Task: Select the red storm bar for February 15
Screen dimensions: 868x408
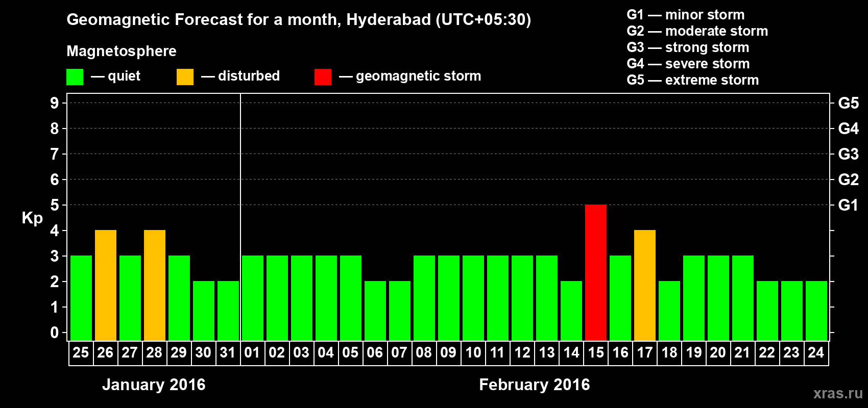Action: [x=596, y=273]
